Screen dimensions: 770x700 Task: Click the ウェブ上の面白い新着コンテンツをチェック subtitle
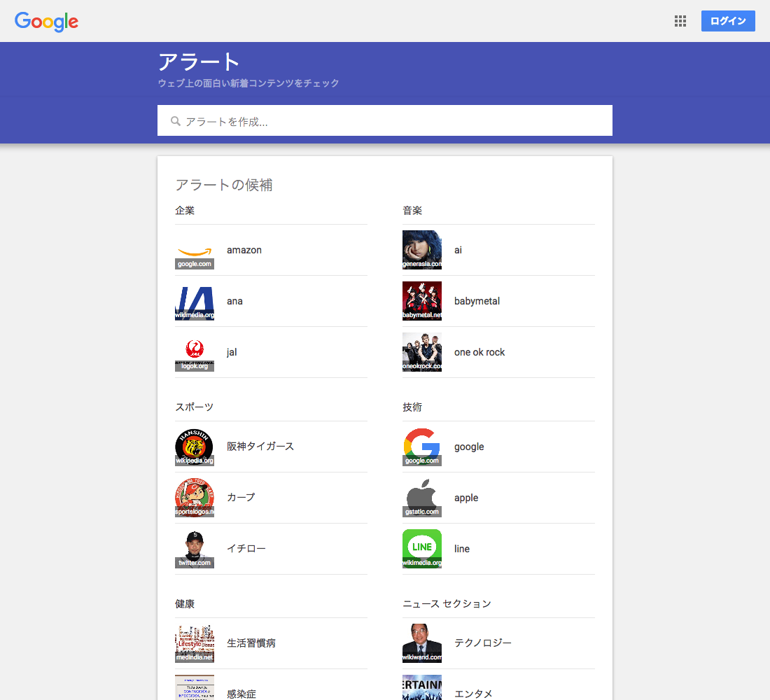248,83
